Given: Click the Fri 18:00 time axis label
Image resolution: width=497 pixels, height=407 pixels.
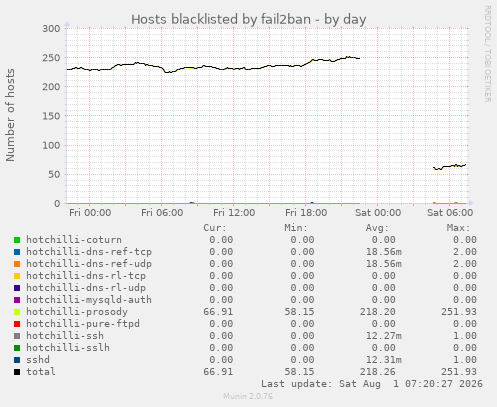Looking at the screenshot, I should pos(306,213).
